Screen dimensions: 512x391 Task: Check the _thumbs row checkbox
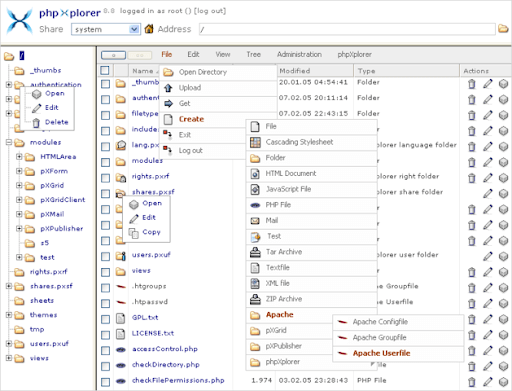pos(105,84)
